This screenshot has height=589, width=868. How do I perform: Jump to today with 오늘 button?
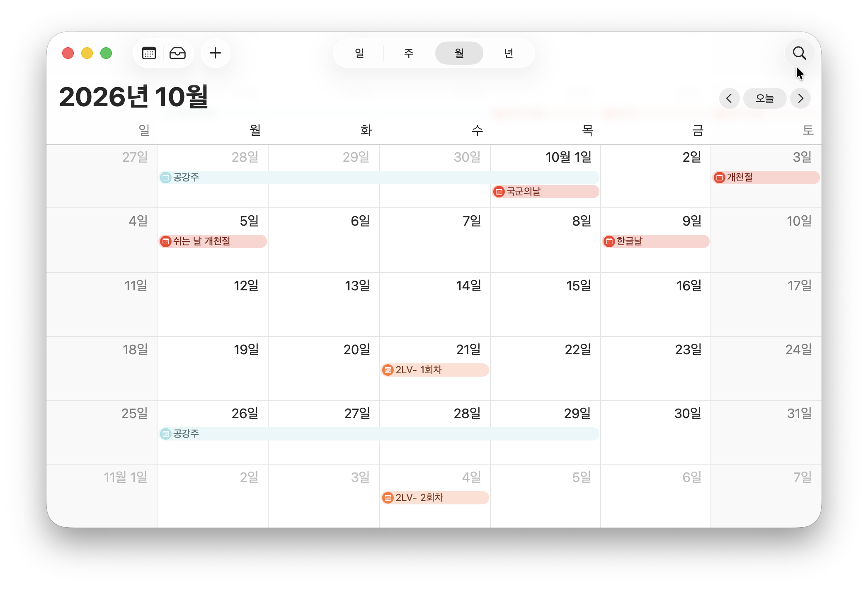tap(765, 98)
